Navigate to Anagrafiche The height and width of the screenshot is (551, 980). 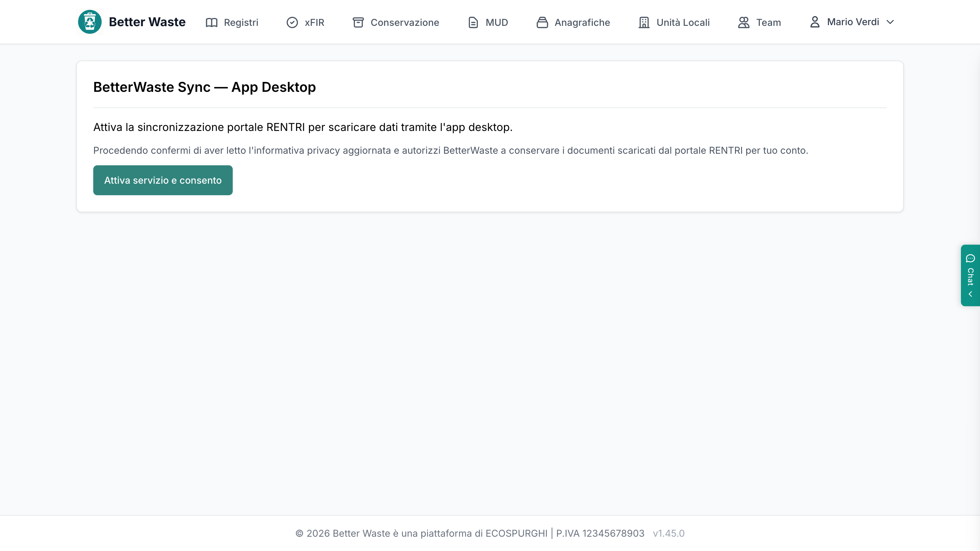tap(573, 22)
